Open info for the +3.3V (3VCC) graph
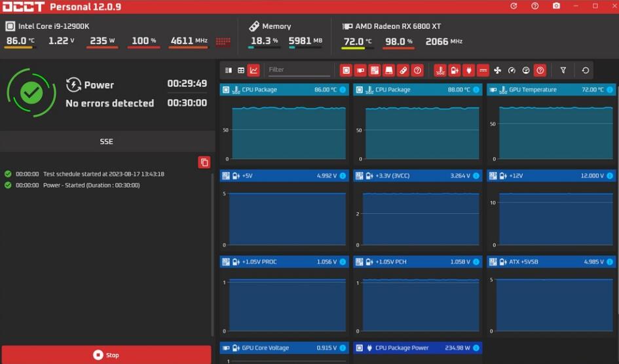Screen dimensions: 619x364 [x=476, y=175]
